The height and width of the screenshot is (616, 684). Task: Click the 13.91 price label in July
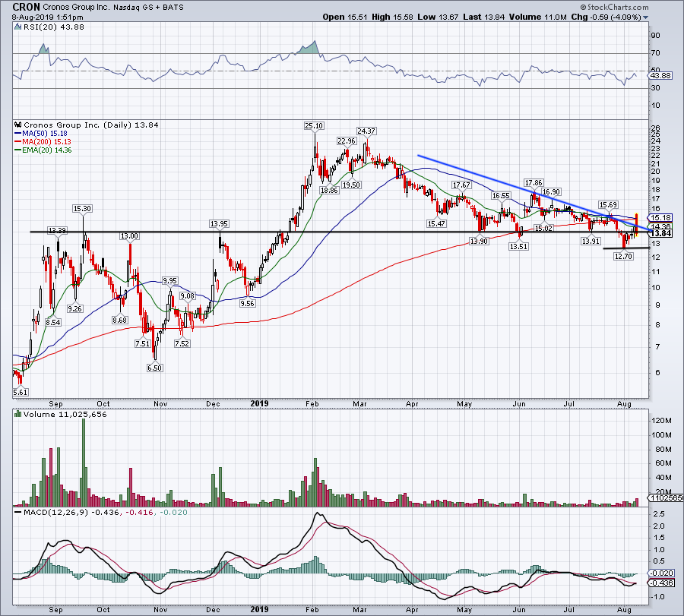point(591,241)
